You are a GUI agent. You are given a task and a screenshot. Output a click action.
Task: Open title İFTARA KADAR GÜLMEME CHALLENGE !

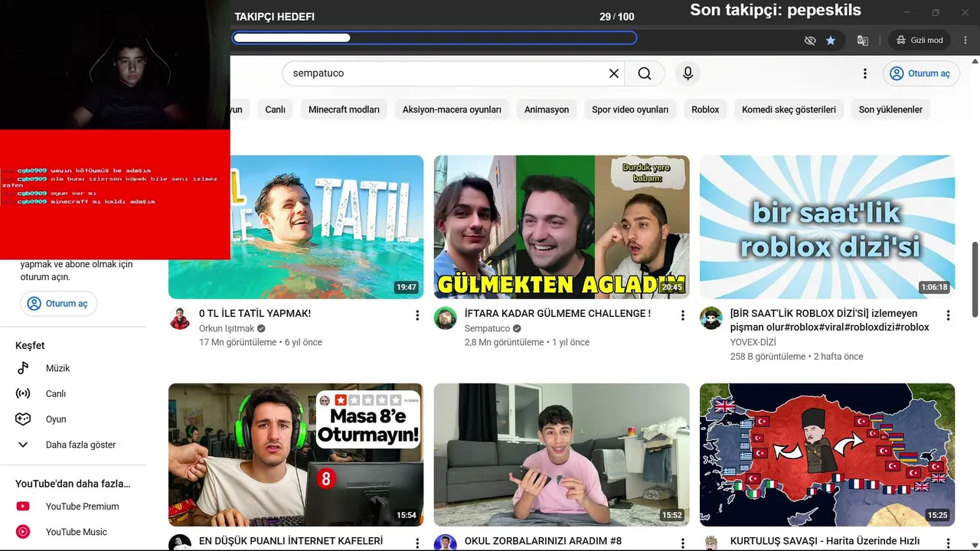point(557,313)
